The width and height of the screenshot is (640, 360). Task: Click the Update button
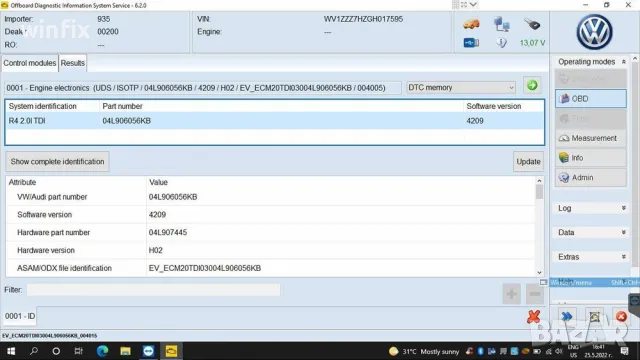tap(528, 162)
